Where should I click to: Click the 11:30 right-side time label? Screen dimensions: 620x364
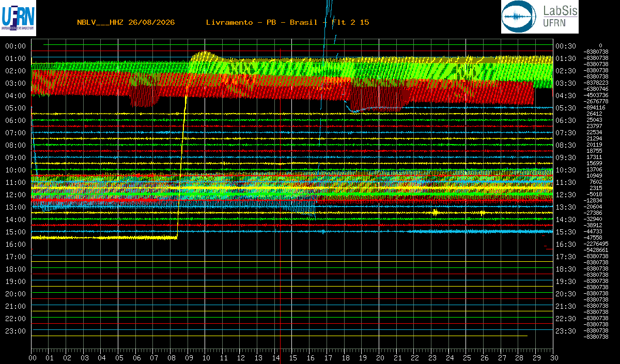566,182
